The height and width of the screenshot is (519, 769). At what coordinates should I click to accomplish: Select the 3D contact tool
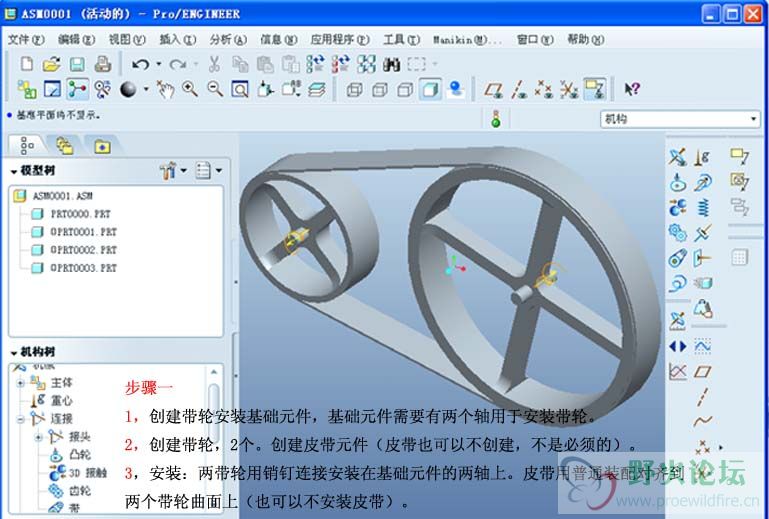click(678, 208)
